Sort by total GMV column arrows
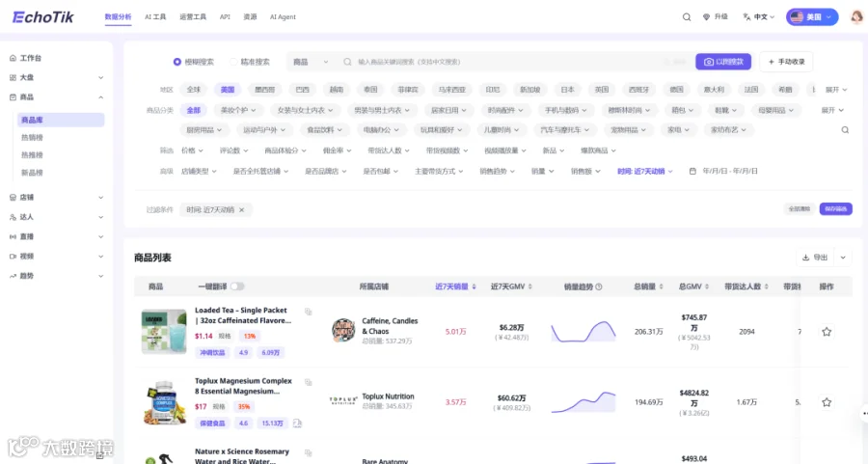The width and height of the screenshot is (868, 464). click(707, 287)
